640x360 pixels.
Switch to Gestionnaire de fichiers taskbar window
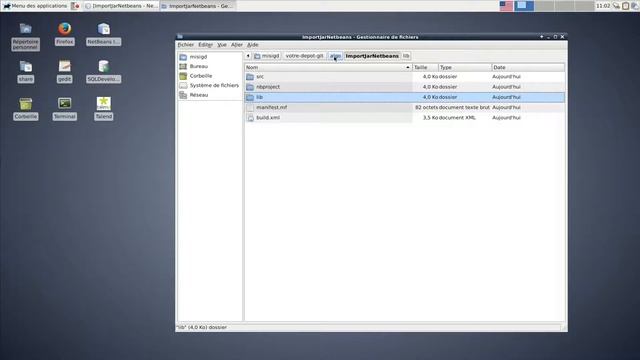coord(198,6)
